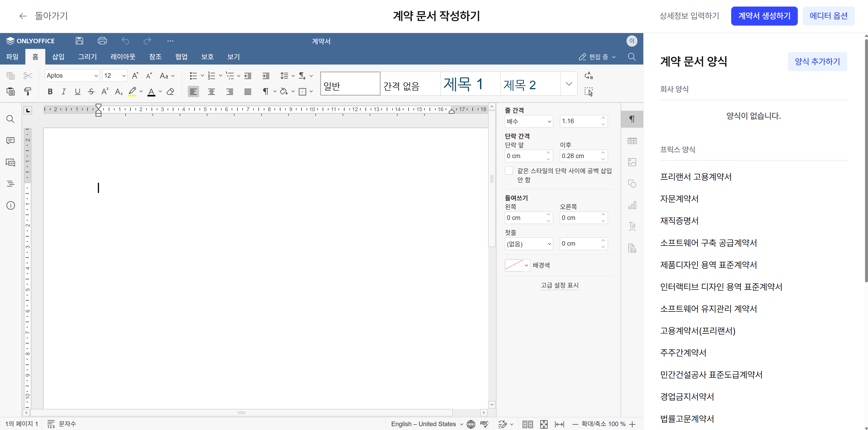Enable no-space-between-same-style-paragraphs checkbox

[509, 171]
